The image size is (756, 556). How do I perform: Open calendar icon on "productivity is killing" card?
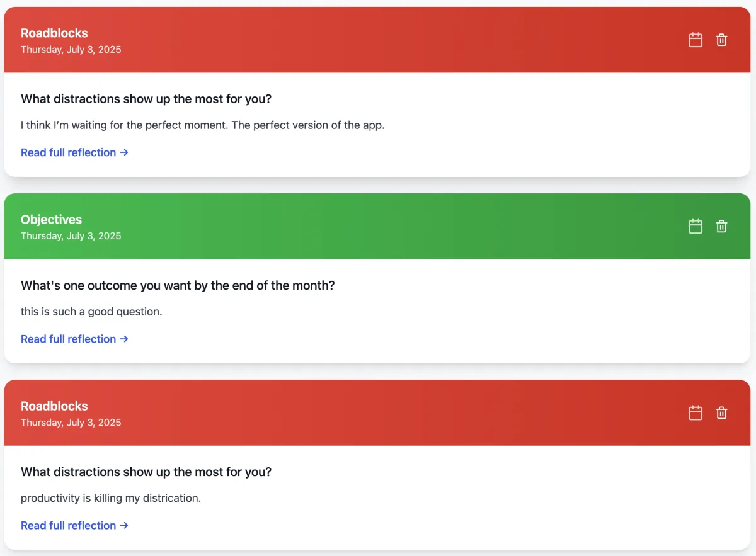click(696, 412)
